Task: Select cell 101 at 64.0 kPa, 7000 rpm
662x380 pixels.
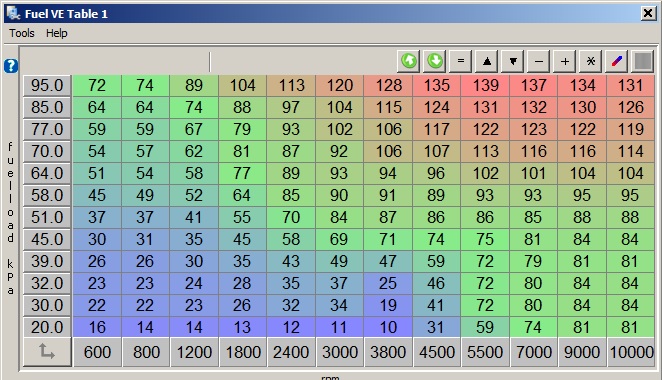Action: [x=534, y=174]
